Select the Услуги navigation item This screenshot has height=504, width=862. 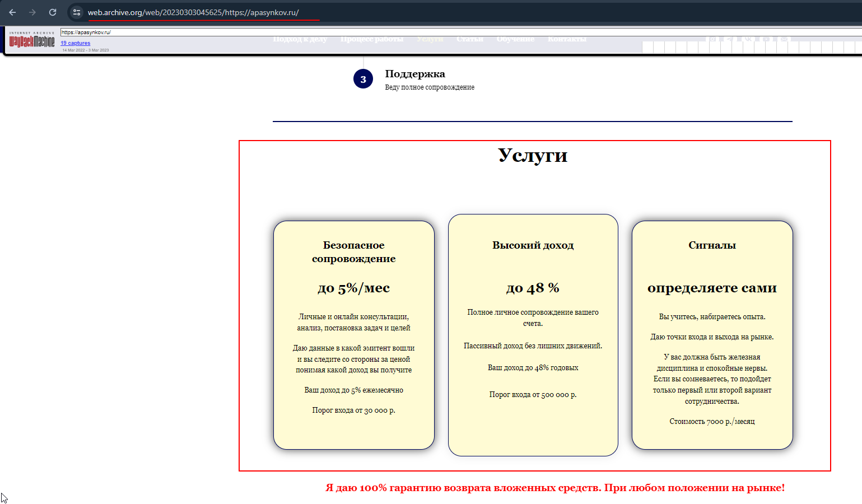(430, 39)
